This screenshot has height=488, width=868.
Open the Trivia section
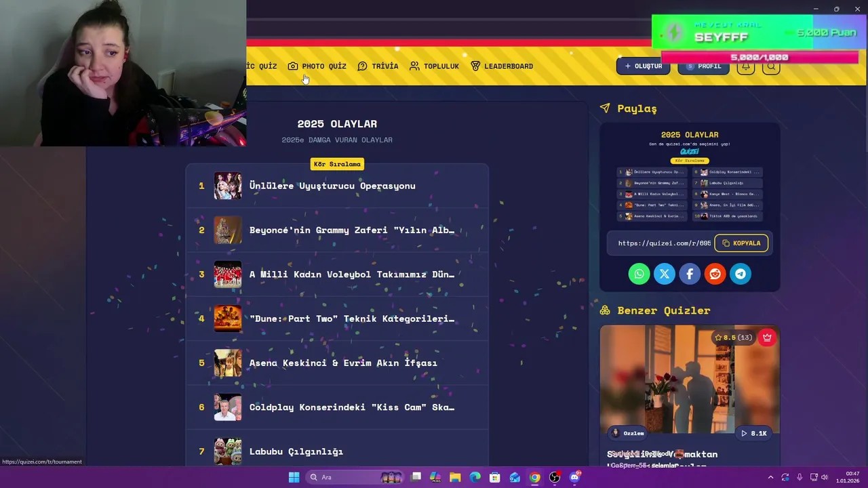pos(378,66)
